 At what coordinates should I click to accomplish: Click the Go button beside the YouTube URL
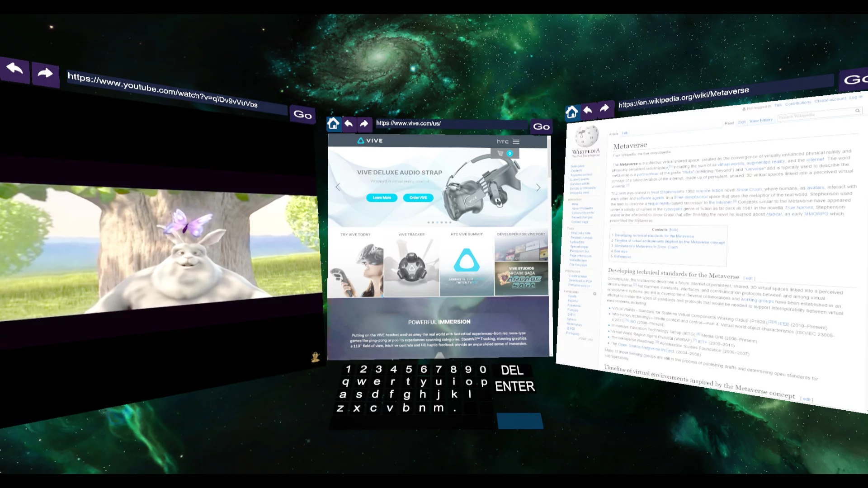(x=302, y=115)
